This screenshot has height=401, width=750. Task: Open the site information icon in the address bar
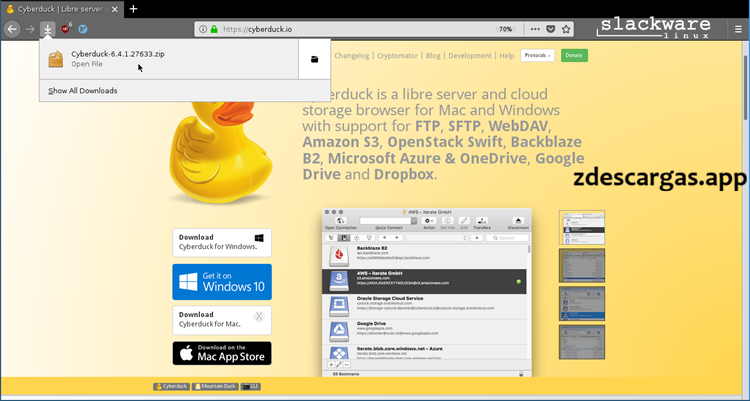coord(203,29)
